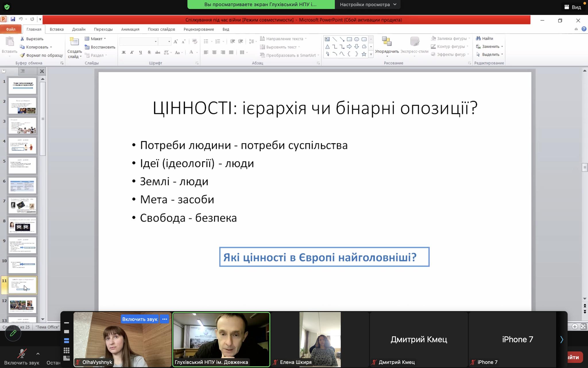The height and width of the screenshot is (368, 588).
Task: Align text left in paragraph group
Action: point(206,52)
